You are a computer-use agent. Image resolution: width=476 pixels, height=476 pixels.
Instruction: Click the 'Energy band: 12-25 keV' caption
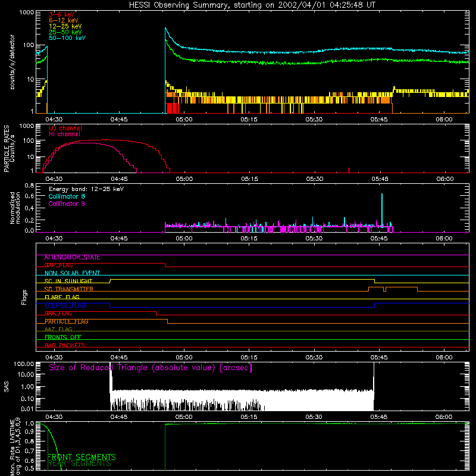tap(86, 189)
